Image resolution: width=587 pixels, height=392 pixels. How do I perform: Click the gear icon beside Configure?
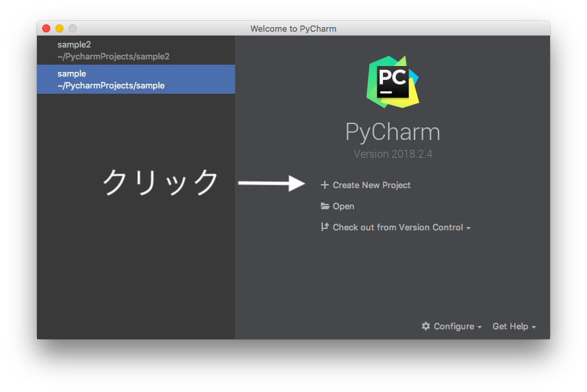pyautogui.click(x=425, y=326)
